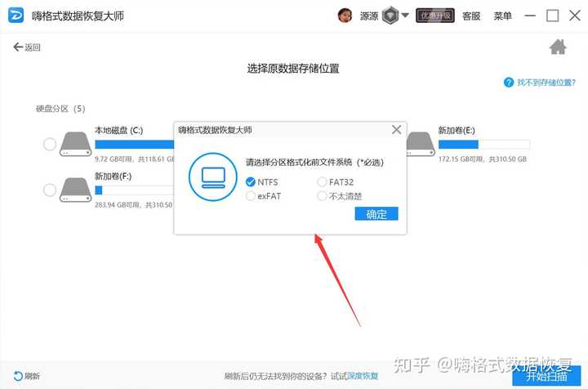Viewport: 588px width, 389px height.
Task: Select the exFAT option
Action: coord(263,196)
